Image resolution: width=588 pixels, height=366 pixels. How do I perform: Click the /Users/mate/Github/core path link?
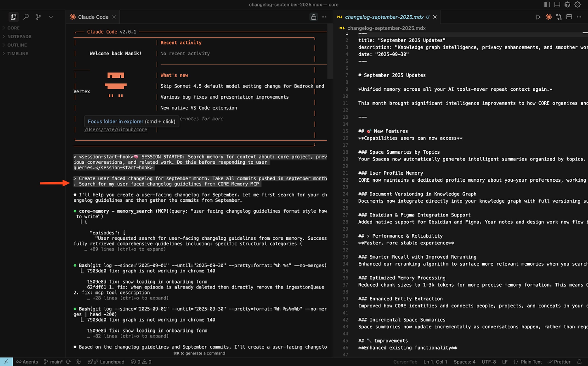pyautogui.click(x=116, y=130)
